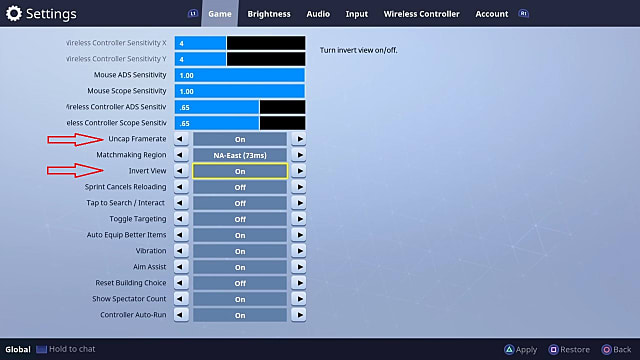Image resolution: width=640 pixels, height=360 pixels.
Task: Switch to the Brightness tab
Action: tap(269, 14)
